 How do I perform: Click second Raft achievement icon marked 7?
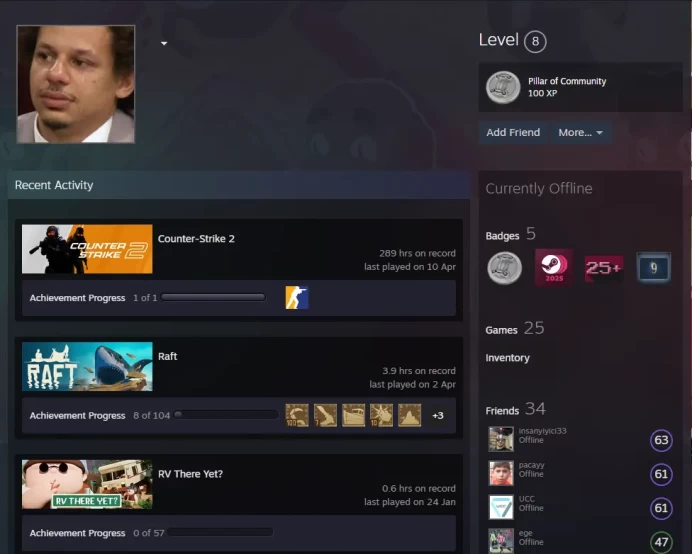[325, 415]
